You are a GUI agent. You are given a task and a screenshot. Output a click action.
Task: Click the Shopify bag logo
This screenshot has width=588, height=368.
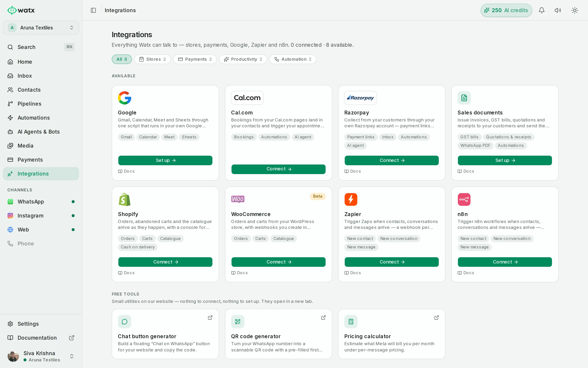[125, 199]
